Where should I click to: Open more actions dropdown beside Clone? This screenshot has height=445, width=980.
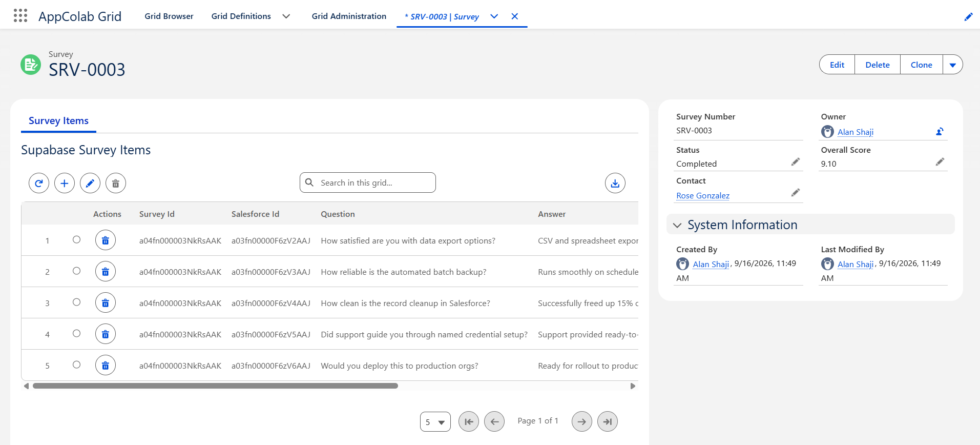click(953, 65)
